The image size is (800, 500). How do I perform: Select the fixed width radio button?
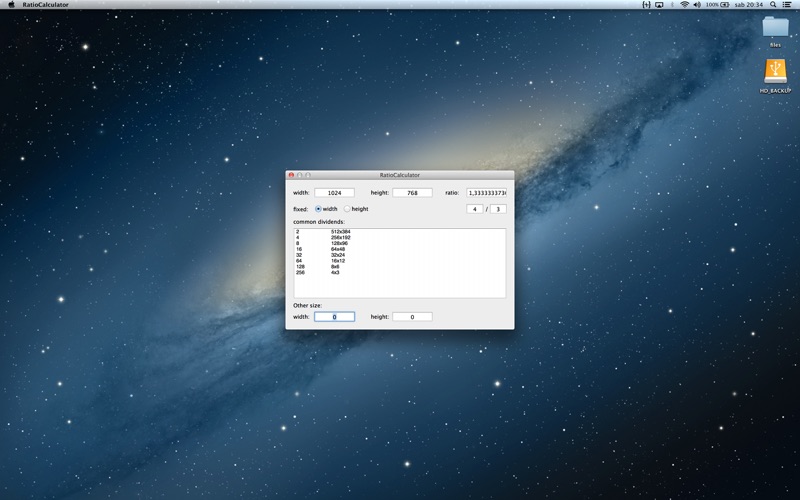pos(318,209)
